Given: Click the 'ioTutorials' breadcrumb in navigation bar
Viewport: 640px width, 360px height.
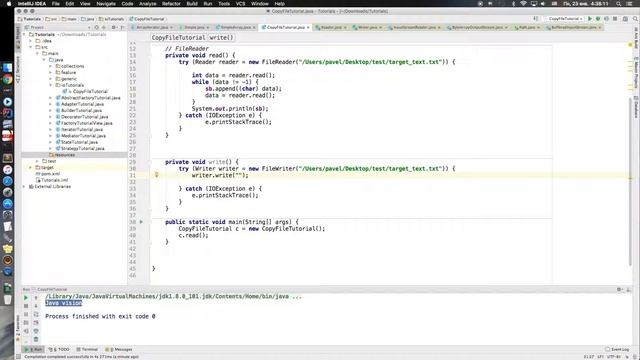Looking at the screenshot, I should pyautogui.click(x=111, y=19).
